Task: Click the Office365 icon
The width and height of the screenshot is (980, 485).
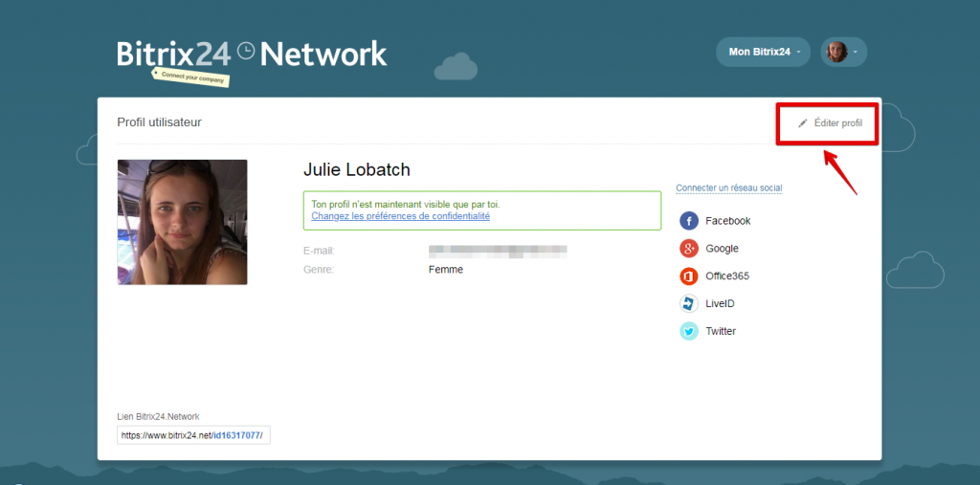Action: tap(689, 276)
